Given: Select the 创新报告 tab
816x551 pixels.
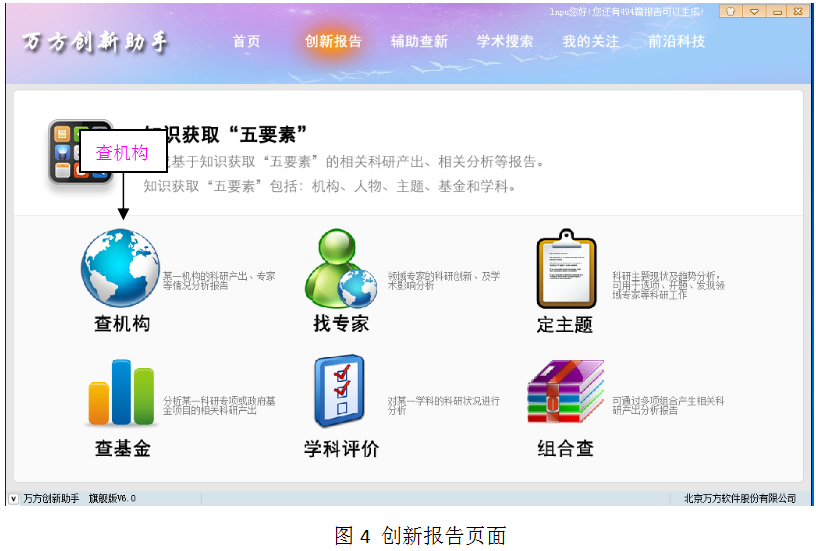Looking at the screenshot, I should click(333, 41).
